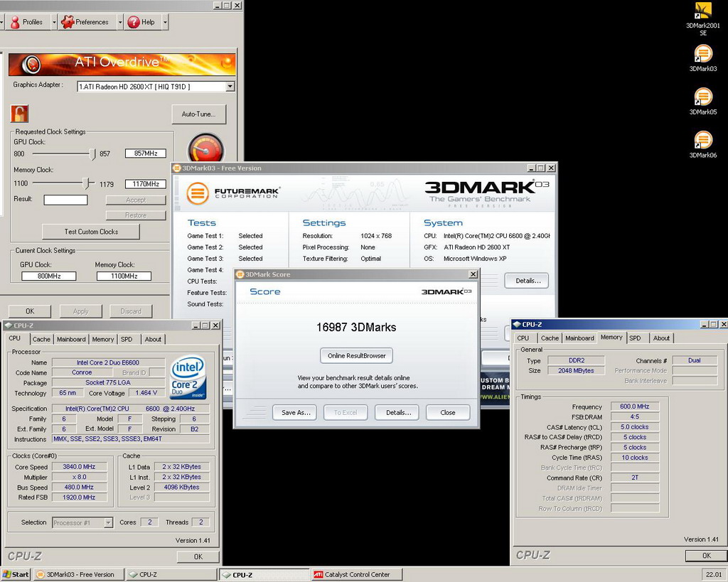Click the Profiles icon in Catalyst toolbar
Viewport: 728px width, 582px height.
pyautogui.click(x=16, y=22)
